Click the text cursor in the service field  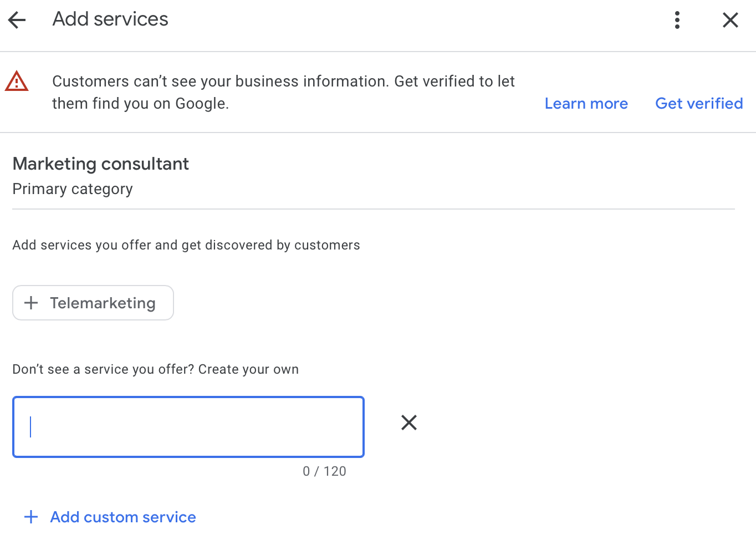click(x=30, y=427)
